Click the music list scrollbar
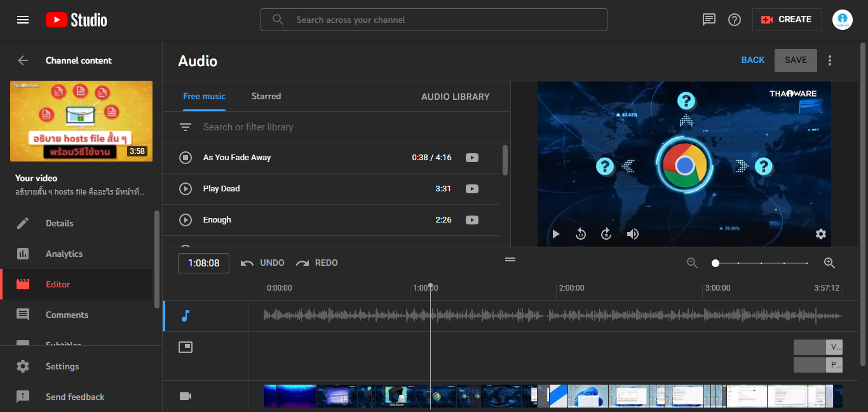868x412 pixels. [505, 160]
